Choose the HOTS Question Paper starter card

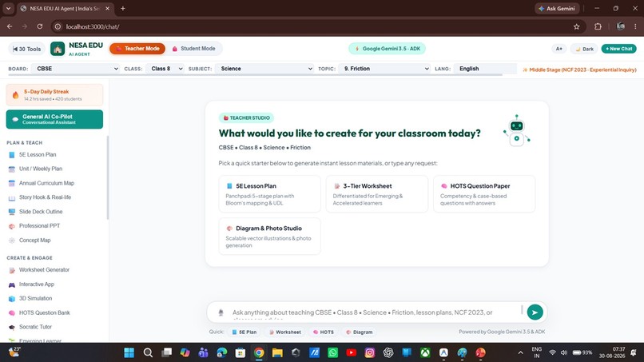pyautogui.click(x=484, y=194)
